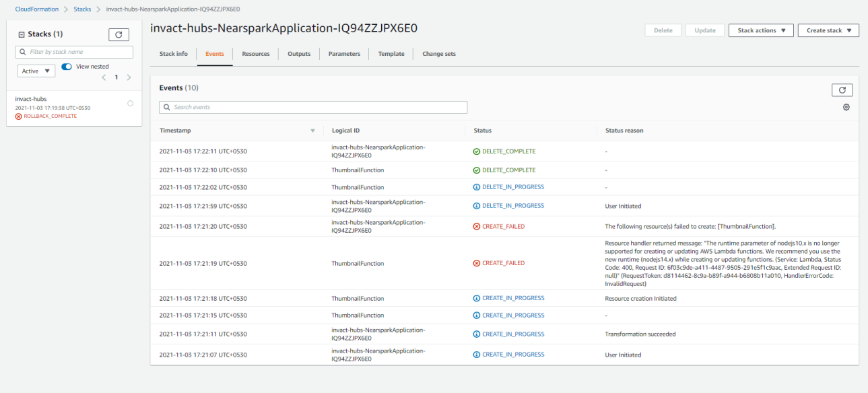Sort by Timestamp descending arrow
The width and height of the screenshot is (868, 393).
(x=312, y=131)
